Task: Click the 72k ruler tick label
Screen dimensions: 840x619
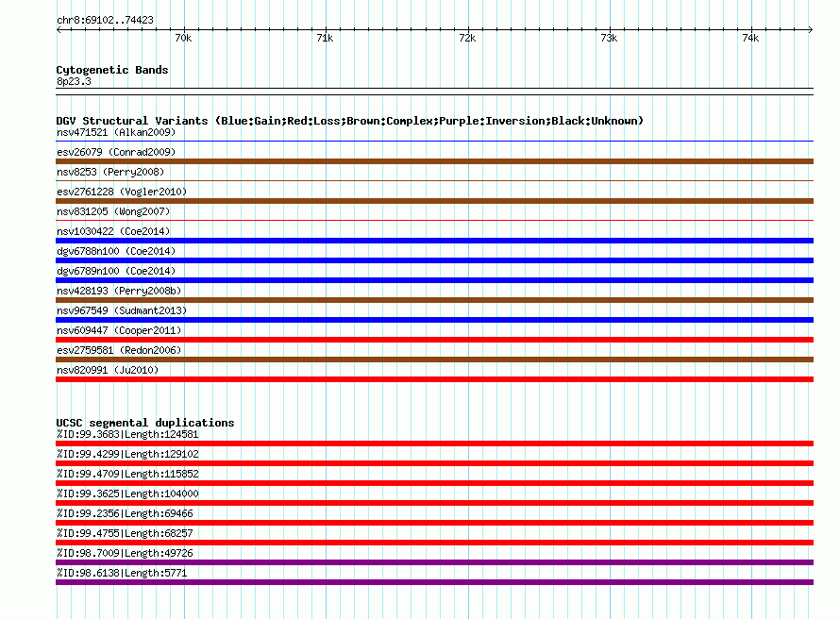Action: (x=467, y=38)
